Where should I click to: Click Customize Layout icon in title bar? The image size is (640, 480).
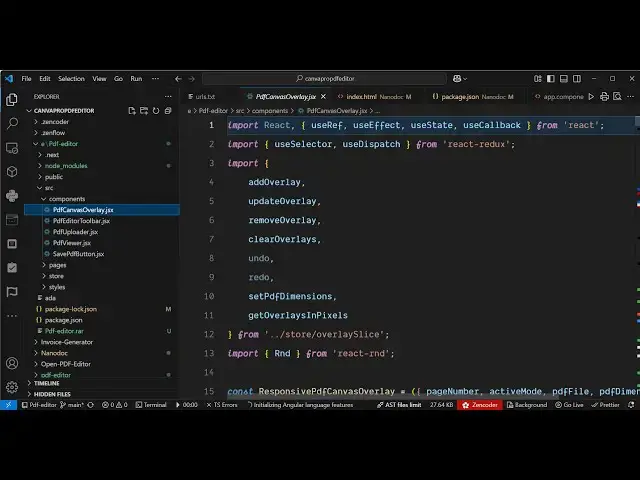538,79
